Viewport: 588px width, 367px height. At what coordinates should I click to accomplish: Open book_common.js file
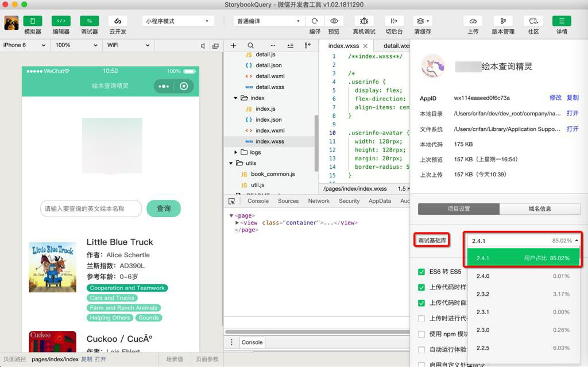tap(273, 174)
